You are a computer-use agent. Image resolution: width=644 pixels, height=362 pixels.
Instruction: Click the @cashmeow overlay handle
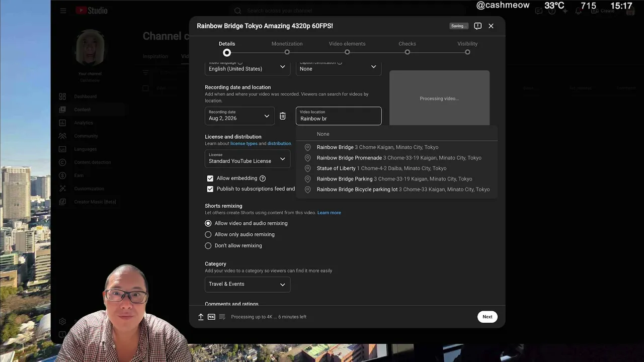[503, 6]
